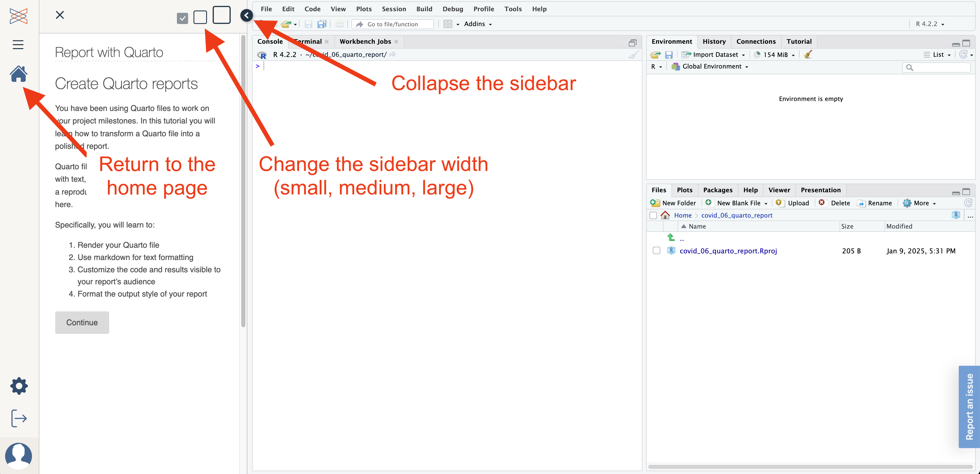Select the large sidebar width box

click(221, 15)
